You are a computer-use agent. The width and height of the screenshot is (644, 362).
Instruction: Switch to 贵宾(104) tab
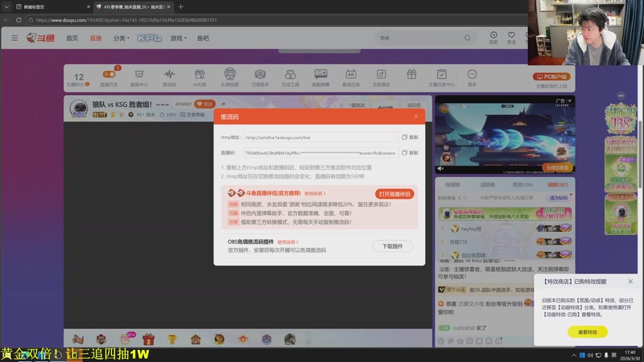pos(522,185)
